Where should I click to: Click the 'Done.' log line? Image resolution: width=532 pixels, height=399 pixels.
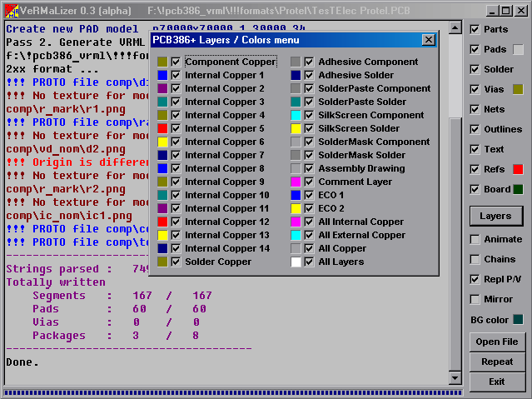(22, 362)
